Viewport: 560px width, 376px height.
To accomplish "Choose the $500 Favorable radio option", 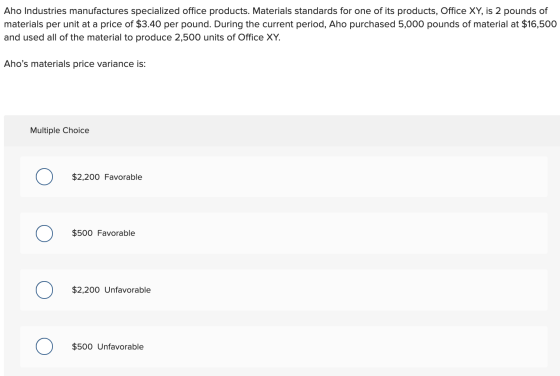I will (44, 234).
